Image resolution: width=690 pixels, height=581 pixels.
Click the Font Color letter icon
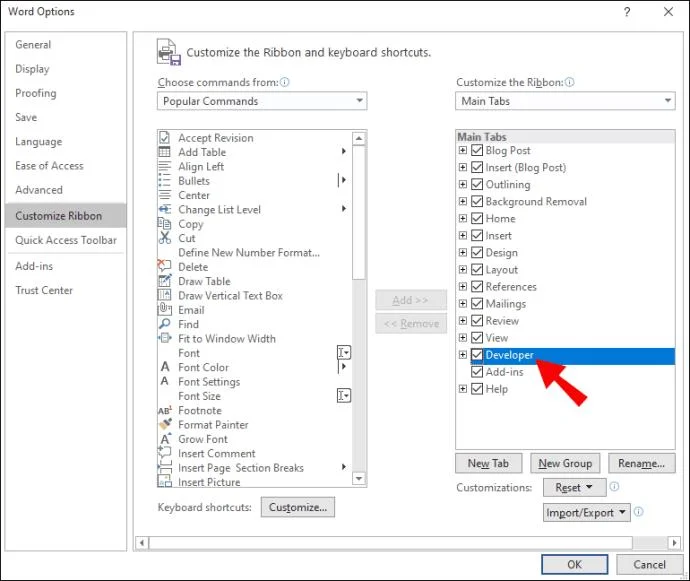click(x=165, y=367)
